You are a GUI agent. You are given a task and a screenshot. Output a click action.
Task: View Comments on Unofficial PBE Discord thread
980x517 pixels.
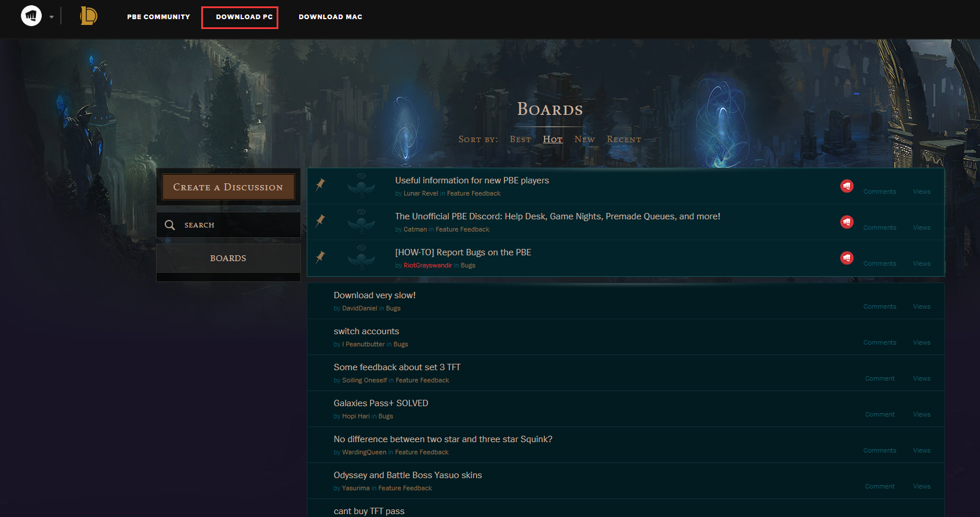coord(880,227)
